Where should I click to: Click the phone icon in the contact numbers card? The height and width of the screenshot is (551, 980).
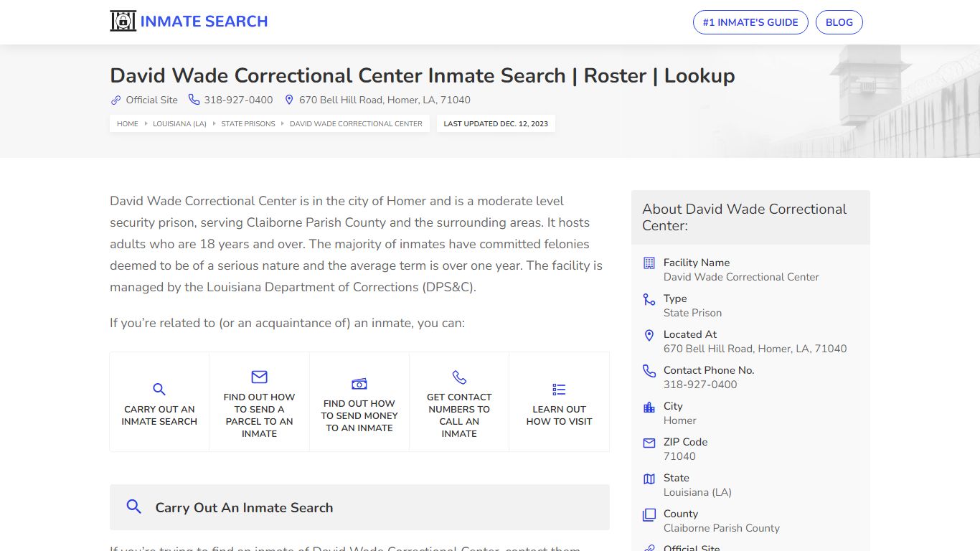pyautogui.click(x=459, y=377)
